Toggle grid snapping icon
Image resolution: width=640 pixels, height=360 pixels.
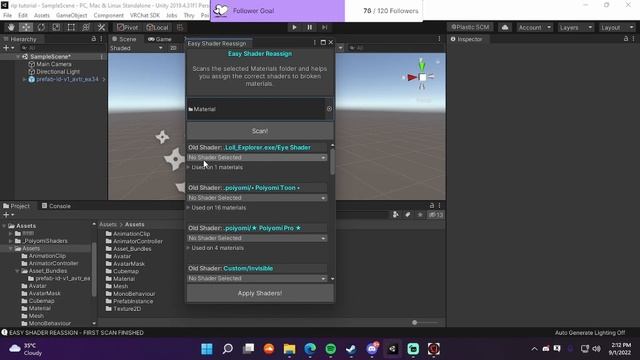[x=180, y=27]
